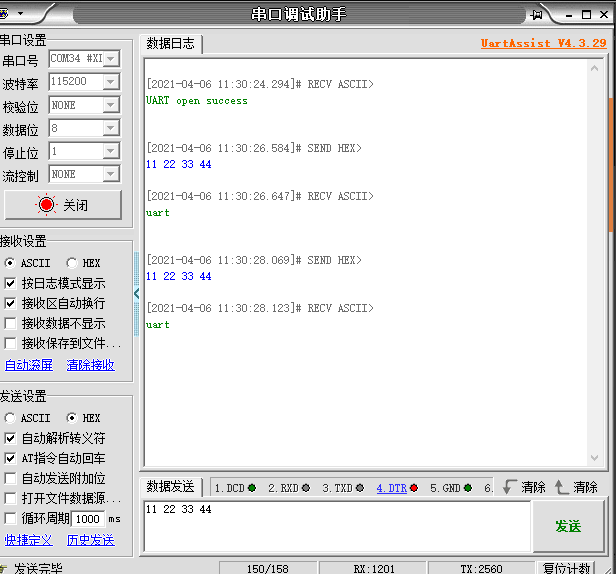Image resolution: width=616 pixels, height=574 pixels.
Task: Switch to the 数据发送 tab
Action: tap(170, 487)
